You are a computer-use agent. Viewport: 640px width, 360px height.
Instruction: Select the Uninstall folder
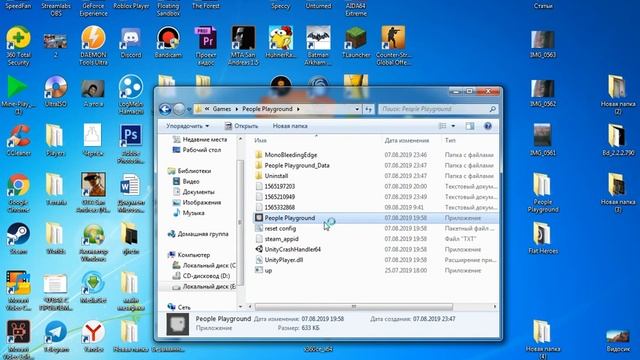[x=271, y=176]
